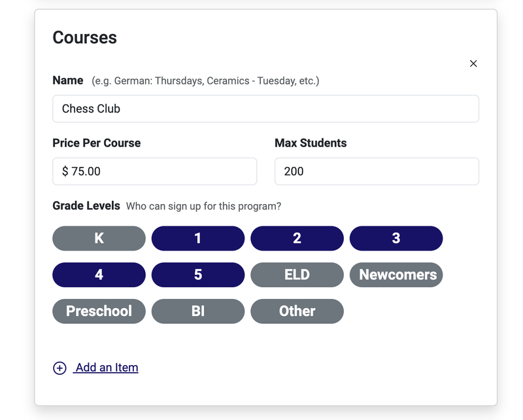This screenshot has height=420, width=523.
Task: Turn off grade level 5
Action: click(x=198, y=275)
